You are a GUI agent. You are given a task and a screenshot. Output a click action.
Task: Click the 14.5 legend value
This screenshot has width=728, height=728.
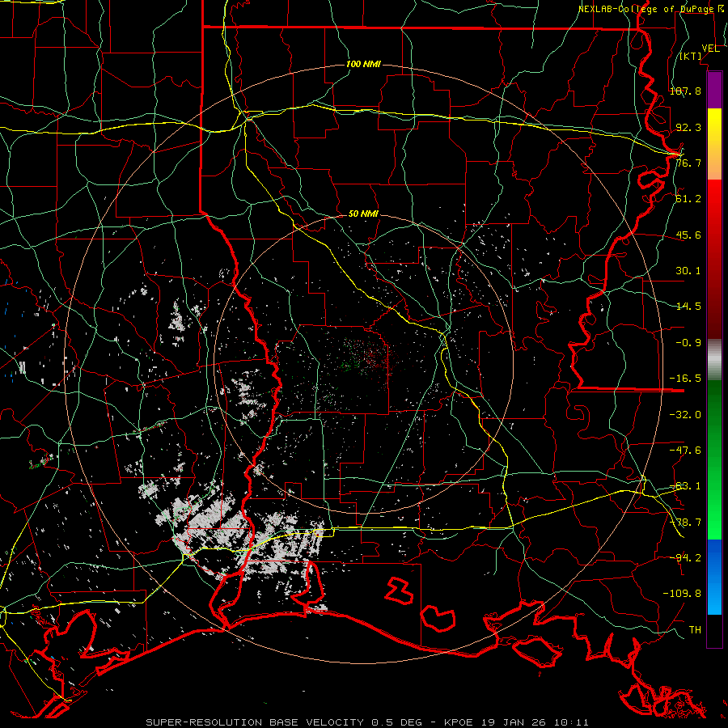click(688, 307)
